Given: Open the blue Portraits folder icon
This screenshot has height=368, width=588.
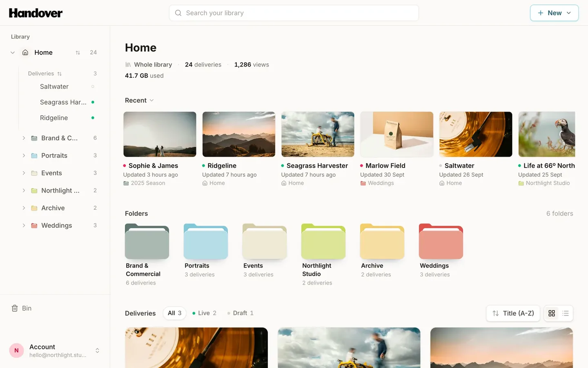Looking at the screenshot, I should (x=206, y=241).
